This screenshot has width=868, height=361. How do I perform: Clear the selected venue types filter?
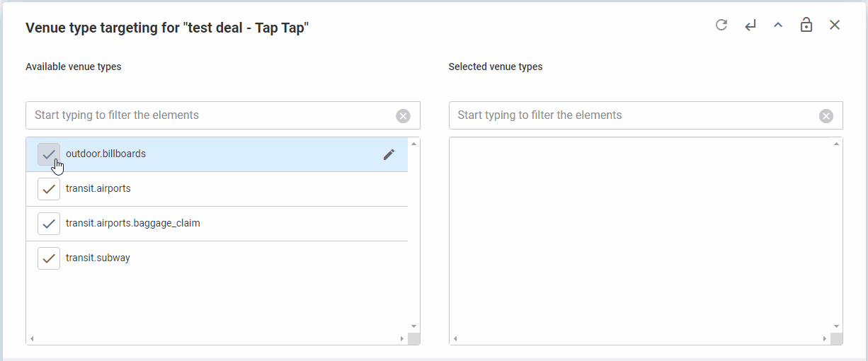(826, 116)
